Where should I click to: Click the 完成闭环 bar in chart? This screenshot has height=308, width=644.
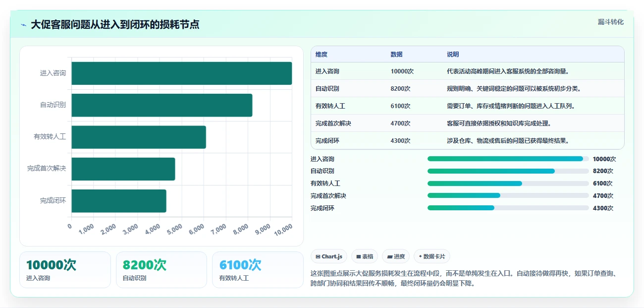[x=119, y=201]
